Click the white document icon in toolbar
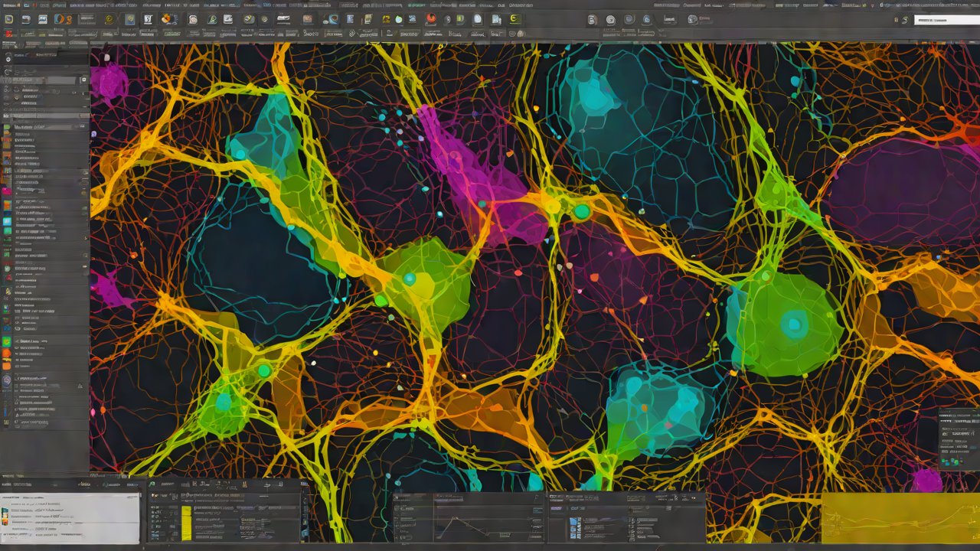This screenshot has width=980, height=551. click(478, 19)
